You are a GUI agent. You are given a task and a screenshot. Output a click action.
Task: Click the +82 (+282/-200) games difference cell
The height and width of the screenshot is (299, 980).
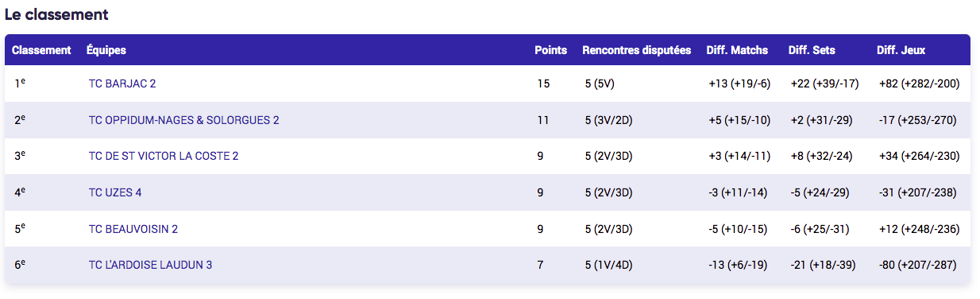tap(920, 83)
